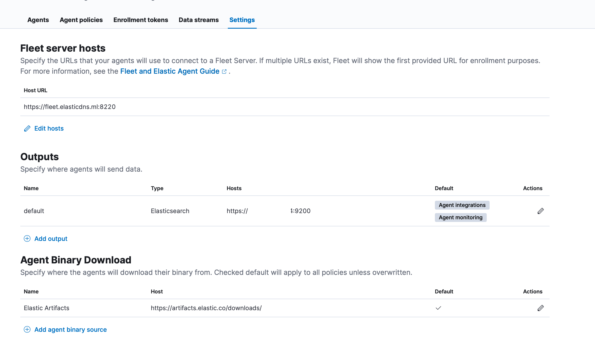This screenshot has width=595, height=364.
Task: Open the Agents tab
Action: point(38,20)
